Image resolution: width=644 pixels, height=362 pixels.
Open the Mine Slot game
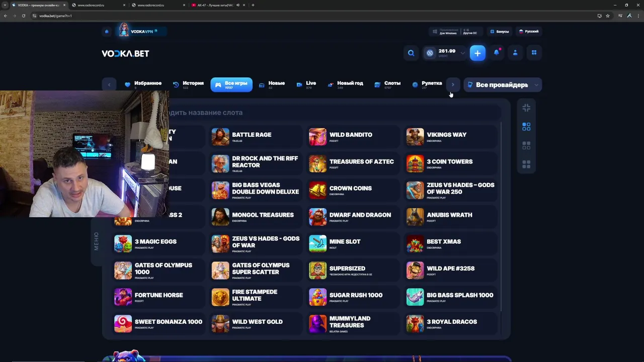[353, 243]
